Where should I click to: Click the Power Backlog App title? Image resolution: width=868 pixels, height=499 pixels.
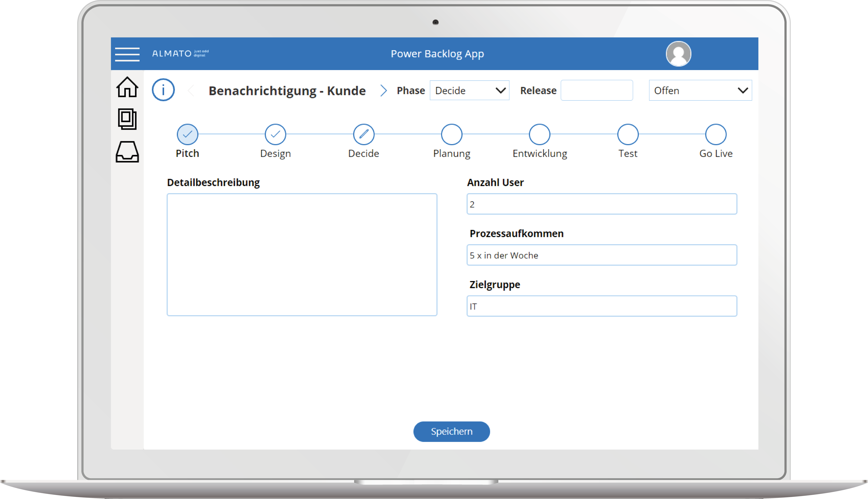click(438, 53)
